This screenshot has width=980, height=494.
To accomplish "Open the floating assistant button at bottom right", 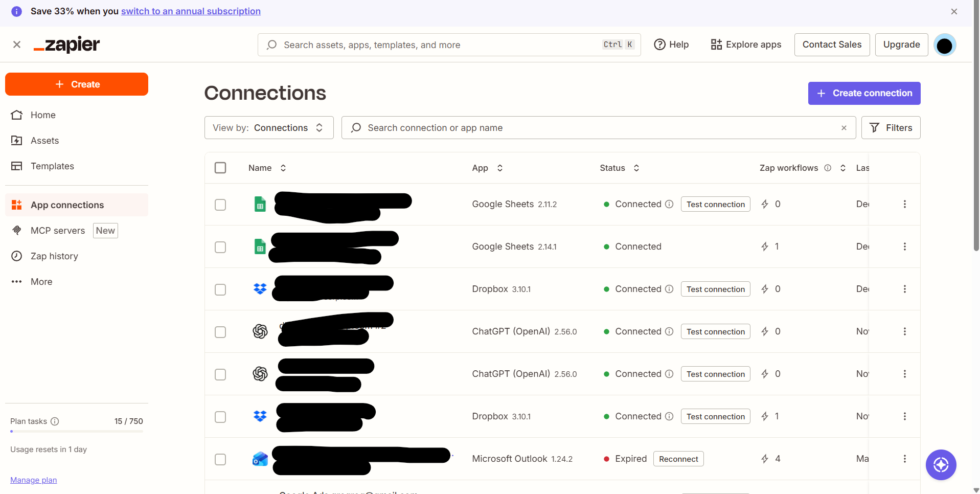I will pyautogui.click(x=941, y=465).
